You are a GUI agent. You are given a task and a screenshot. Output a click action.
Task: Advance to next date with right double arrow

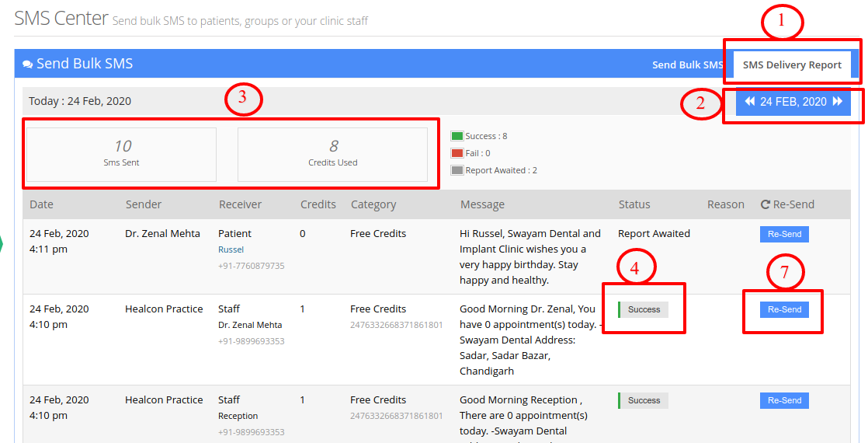[838, 102]
